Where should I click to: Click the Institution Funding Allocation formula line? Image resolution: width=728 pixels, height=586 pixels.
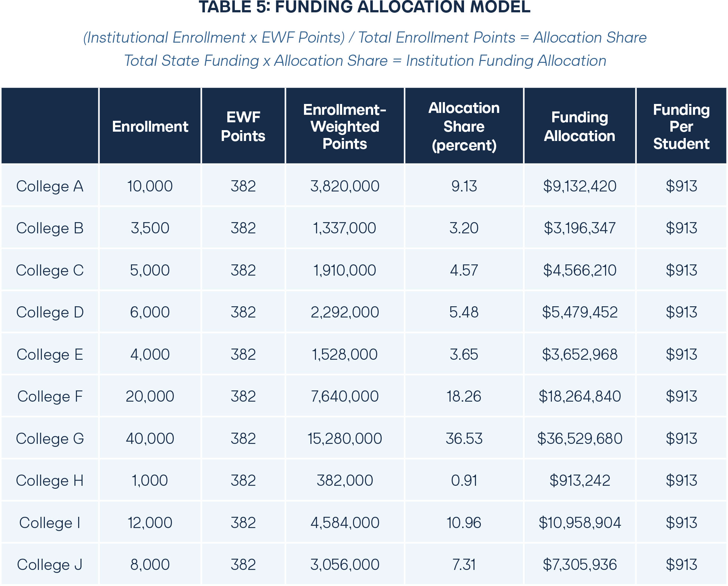point(365,61)
